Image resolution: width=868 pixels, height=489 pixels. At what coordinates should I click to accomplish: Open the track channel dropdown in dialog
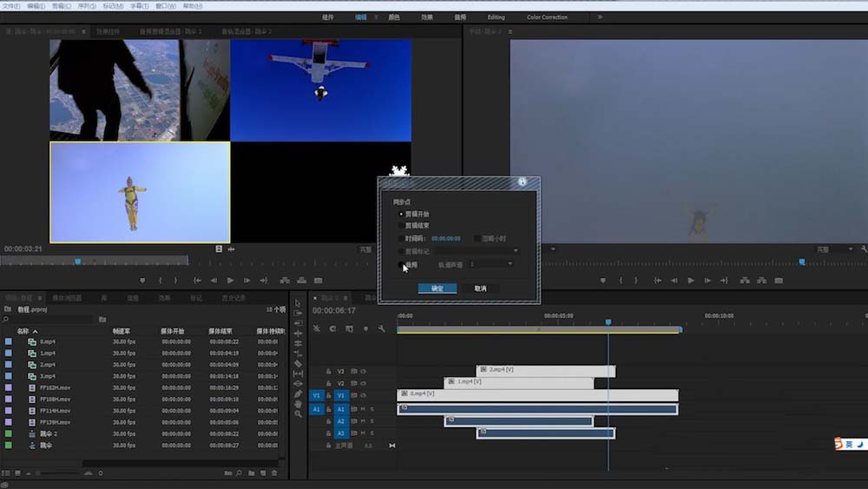[x=490, y=264]
